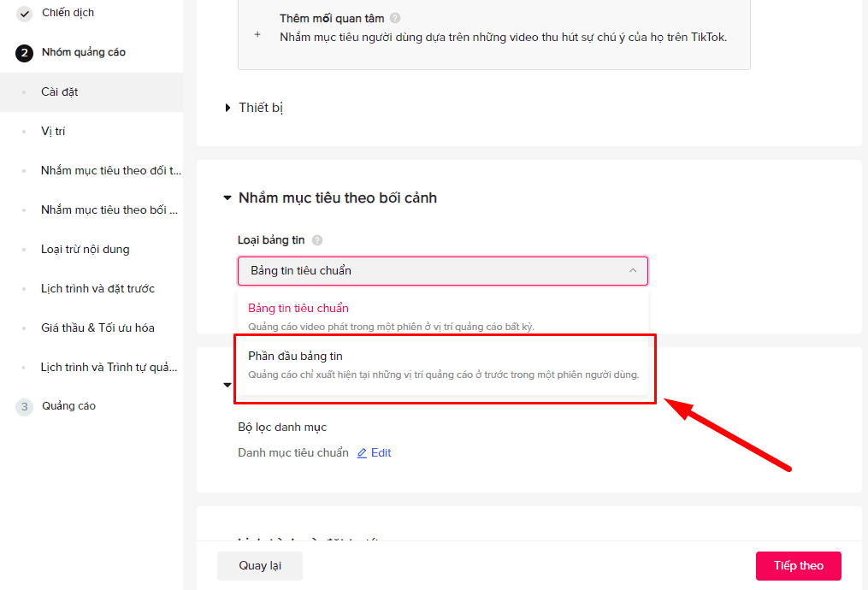
Task: Collapse the Nhắm mục tiêu theo bối cảnh section
Action: click(x=227, y=198)
